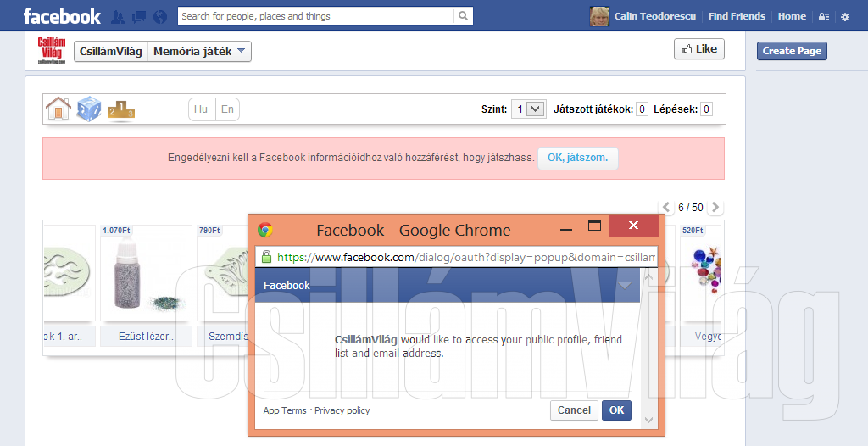
Task: Click the CsillámVilág page logo
Action: [52, 51]
